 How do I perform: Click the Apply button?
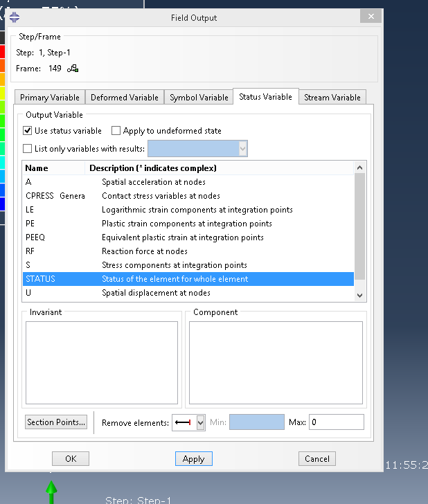click(x=194, y=459)
